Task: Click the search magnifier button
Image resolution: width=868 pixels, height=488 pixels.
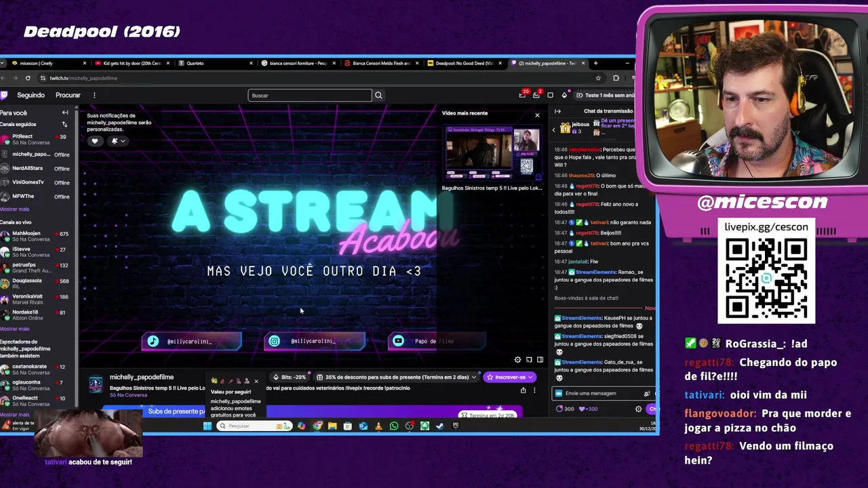Action: coord(378,96)
